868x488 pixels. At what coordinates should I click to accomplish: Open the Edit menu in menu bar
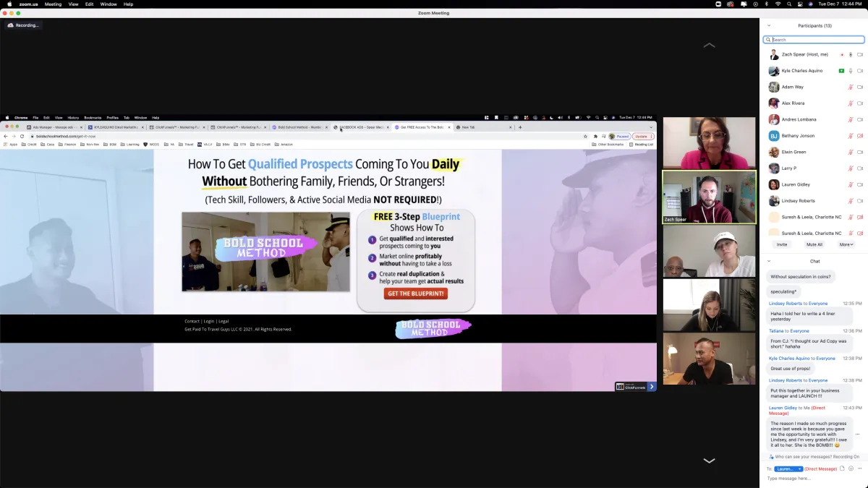(89, 4)
